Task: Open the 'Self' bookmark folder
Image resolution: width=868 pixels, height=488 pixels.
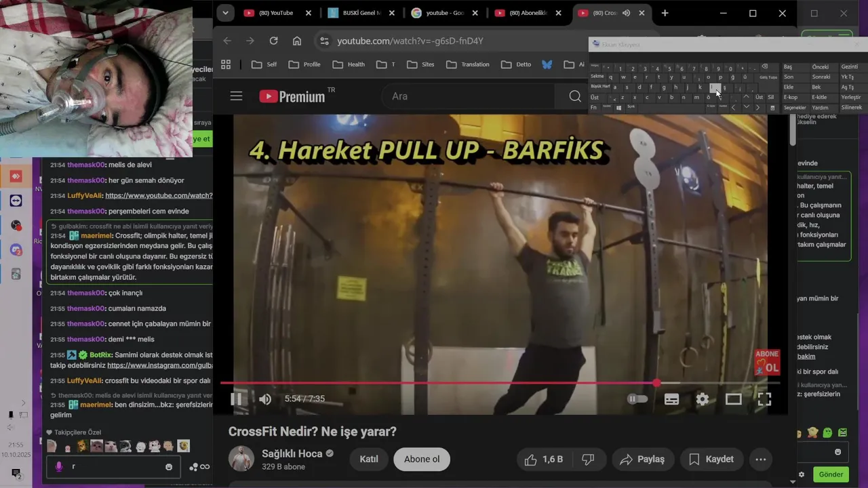Action: [264, 64]
